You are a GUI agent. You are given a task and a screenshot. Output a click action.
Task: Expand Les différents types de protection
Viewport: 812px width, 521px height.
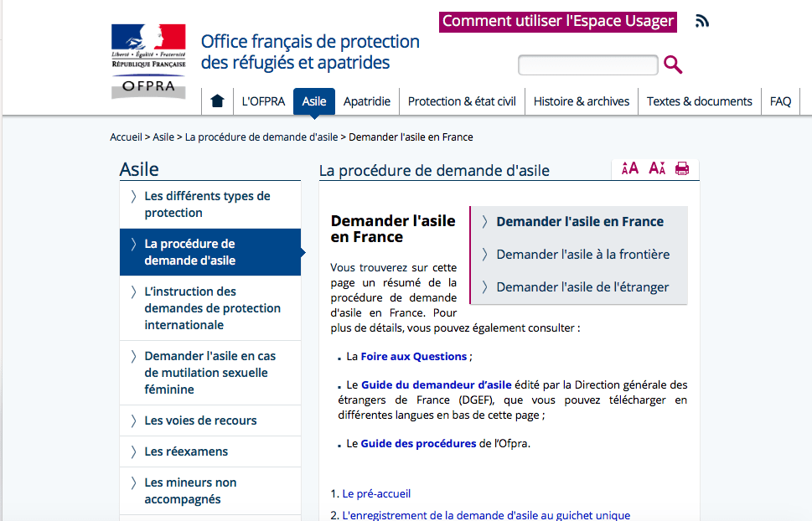[207, 204]
